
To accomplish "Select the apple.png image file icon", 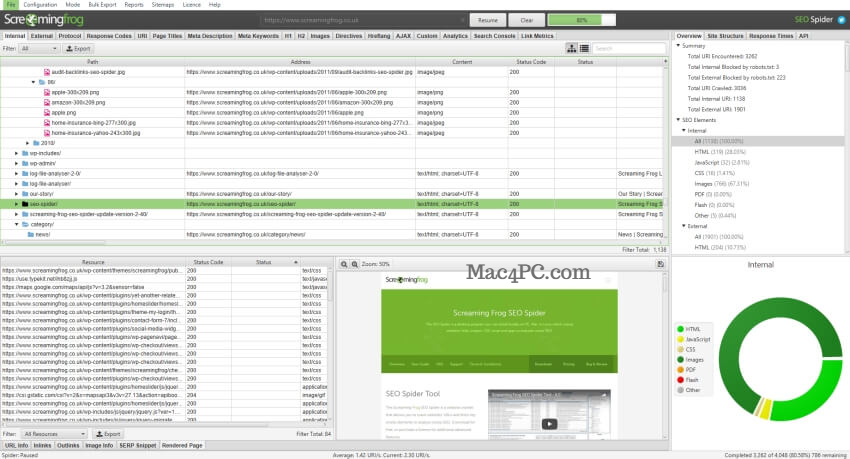I will tap(47, 113).
